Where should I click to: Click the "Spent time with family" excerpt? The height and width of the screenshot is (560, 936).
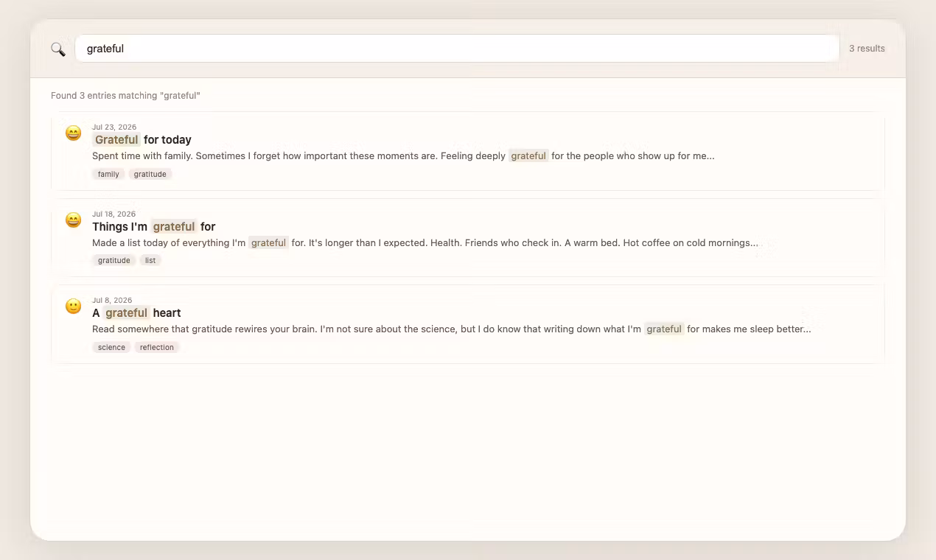point(403,156)
